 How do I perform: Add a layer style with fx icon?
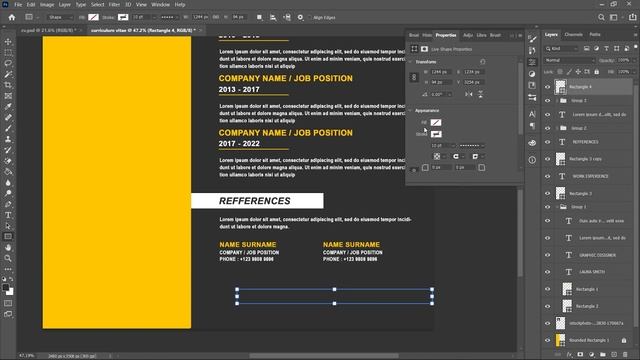click(x=569, y=355)
